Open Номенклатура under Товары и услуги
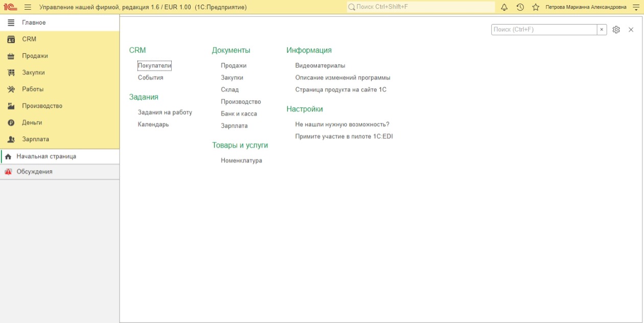Image resolution: width=644 pixels, height=323 pixels. pos(241,160)
